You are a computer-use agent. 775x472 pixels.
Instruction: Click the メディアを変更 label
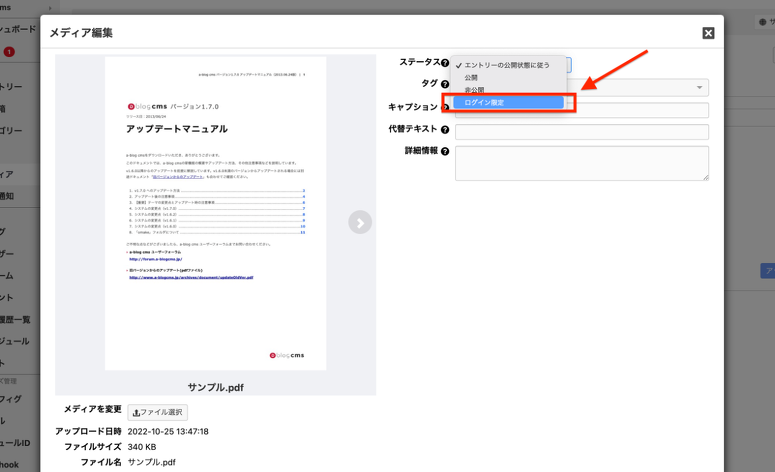point(92,409)
